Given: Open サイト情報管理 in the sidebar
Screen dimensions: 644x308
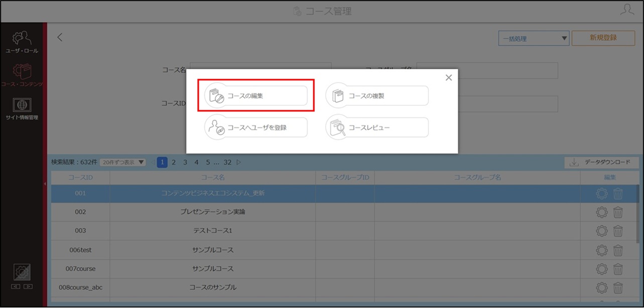Looking at the screenshot, I should 22,109.
